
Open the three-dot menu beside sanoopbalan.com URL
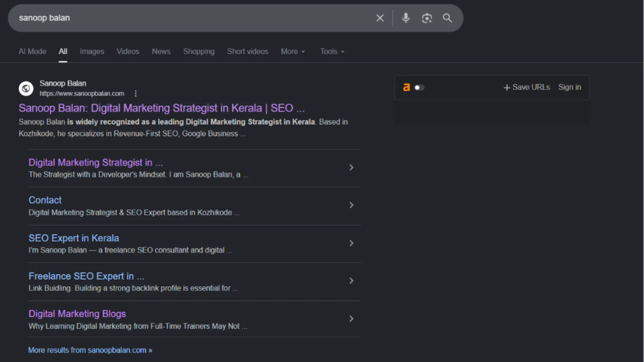click(136, 94)
